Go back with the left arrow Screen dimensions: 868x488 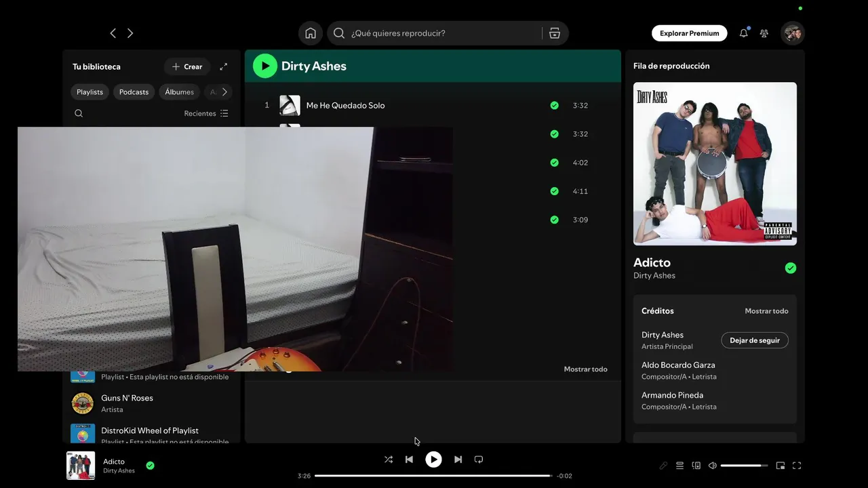coord(113,33)
